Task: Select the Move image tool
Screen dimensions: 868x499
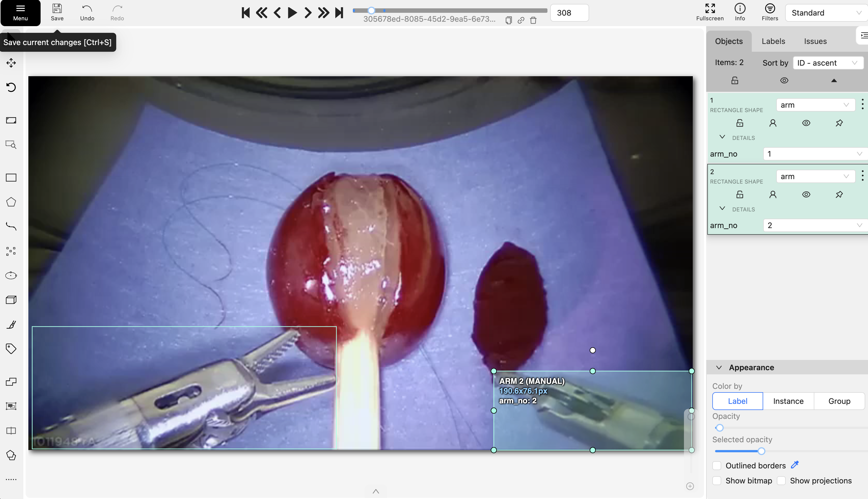Action: coord(11,63)
